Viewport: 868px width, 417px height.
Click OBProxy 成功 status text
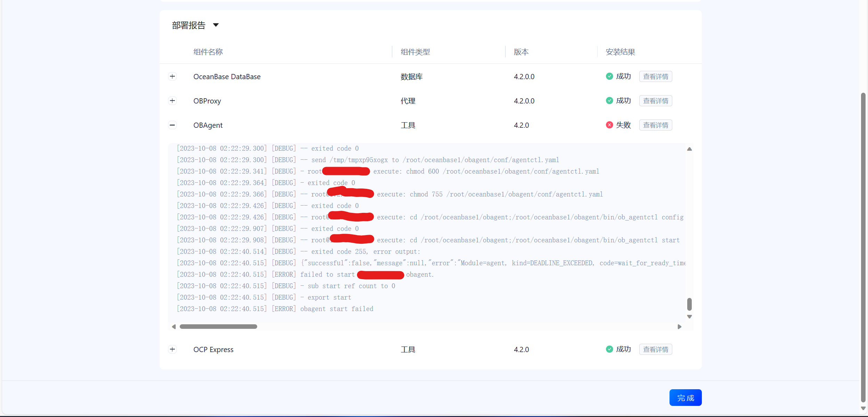pos(623,101)
